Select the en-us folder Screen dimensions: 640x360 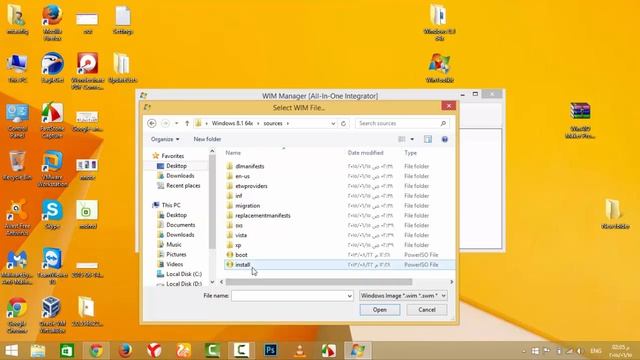tap(242, 176)
